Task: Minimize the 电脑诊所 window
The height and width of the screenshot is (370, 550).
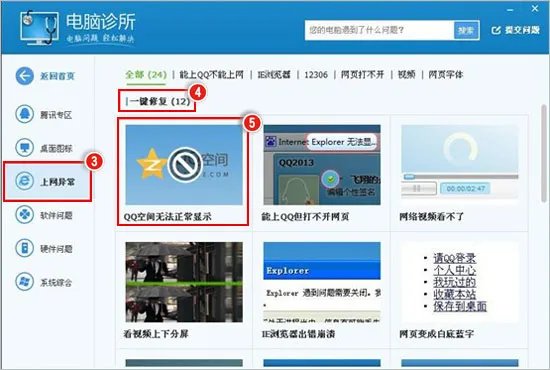Action: [x=510, y=10]
